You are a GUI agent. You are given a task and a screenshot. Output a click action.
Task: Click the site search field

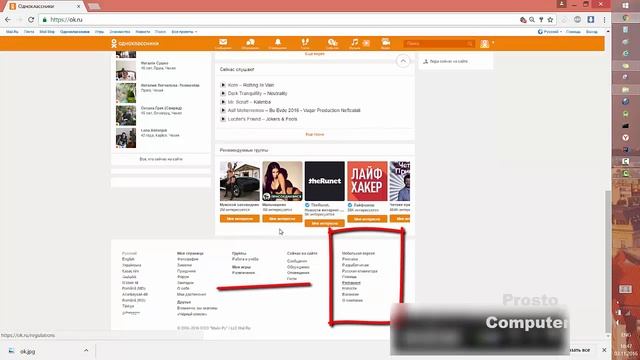(438, 43)
